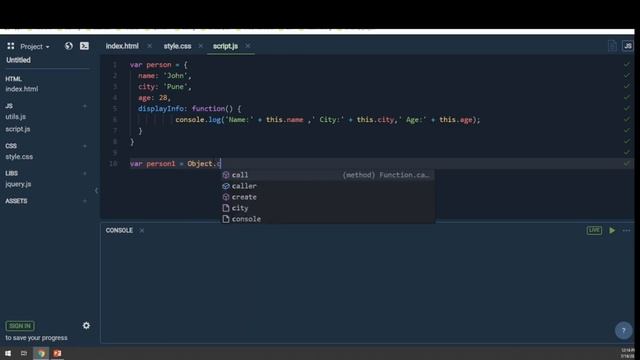The image size is (640, 360).
Task: Click the JS language icon at top right
Action: [x=628, y=46]
